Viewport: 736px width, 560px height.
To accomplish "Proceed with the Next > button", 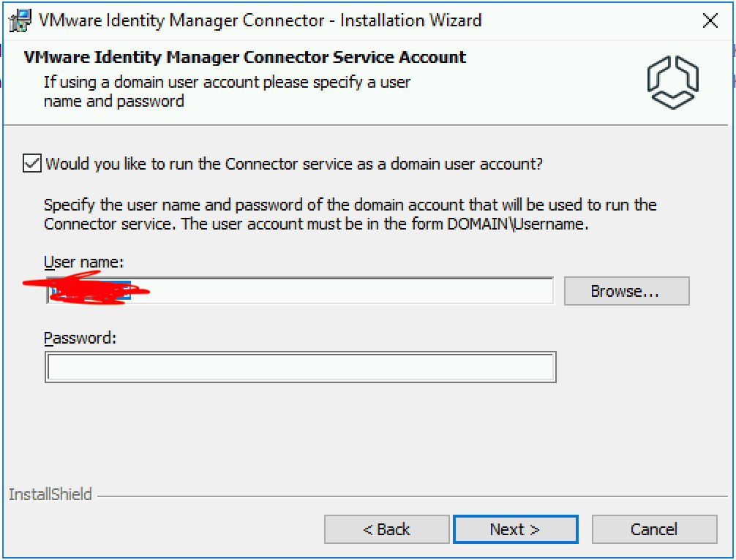I will click(515, 529).
